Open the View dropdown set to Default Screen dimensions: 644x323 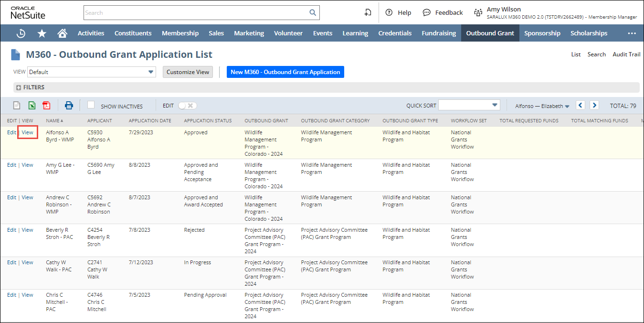pos(92,72)
